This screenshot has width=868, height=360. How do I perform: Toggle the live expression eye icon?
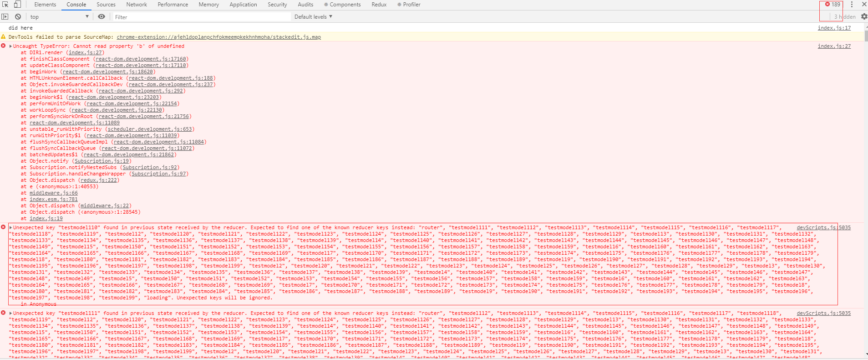click(x=102, y=17)
